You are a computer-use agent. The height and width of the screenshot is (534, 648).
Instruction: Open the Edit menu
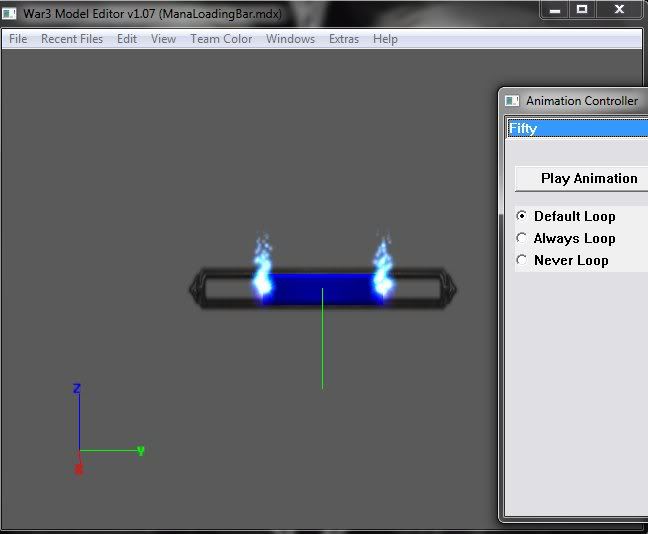(x=127, y=39)
